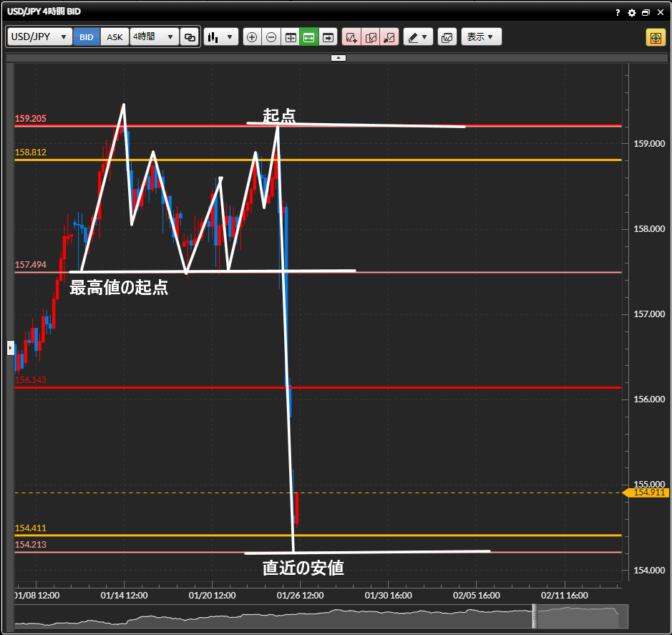Viewport: 672px width, 635px height.
Task: Toggle the yellow crosshair button
Action: (x=655, y=37)
